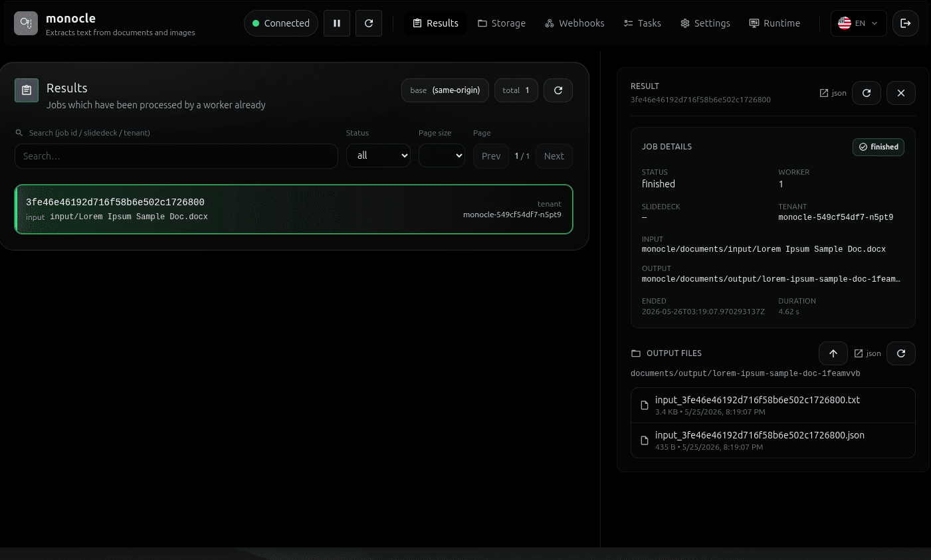The width and height of the screenshot is (931, 560).
Task: Go to the Webhooks tab
Action: click(575, 23)
